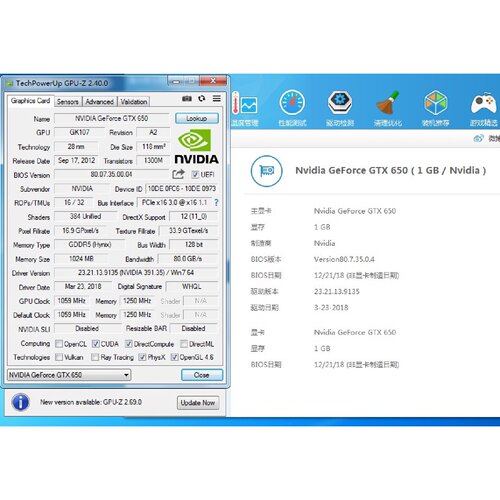Click the Driver Date value Mar 23, 2018
The width and height of the screenshot is (500, 500).
pos(83,287)
